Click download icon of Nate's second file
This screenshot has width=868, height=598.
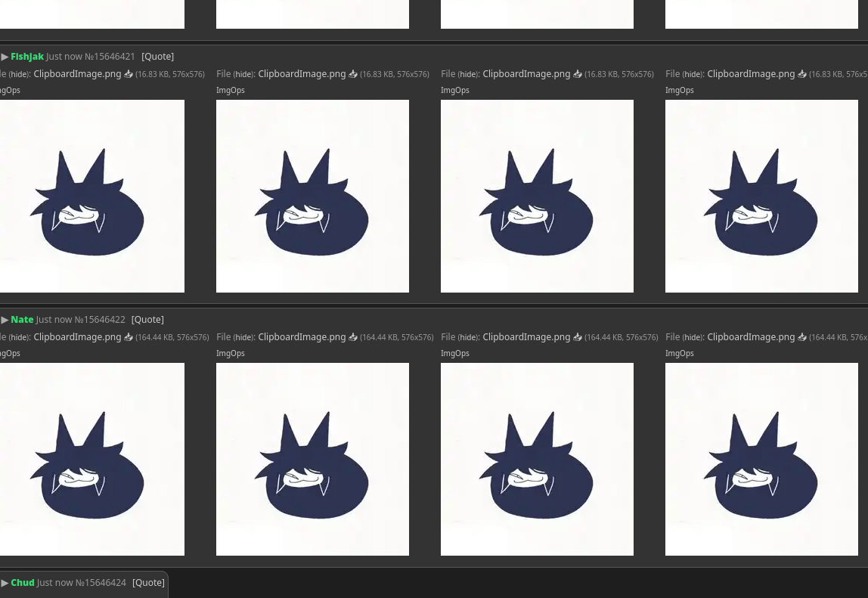pos(353,337)
